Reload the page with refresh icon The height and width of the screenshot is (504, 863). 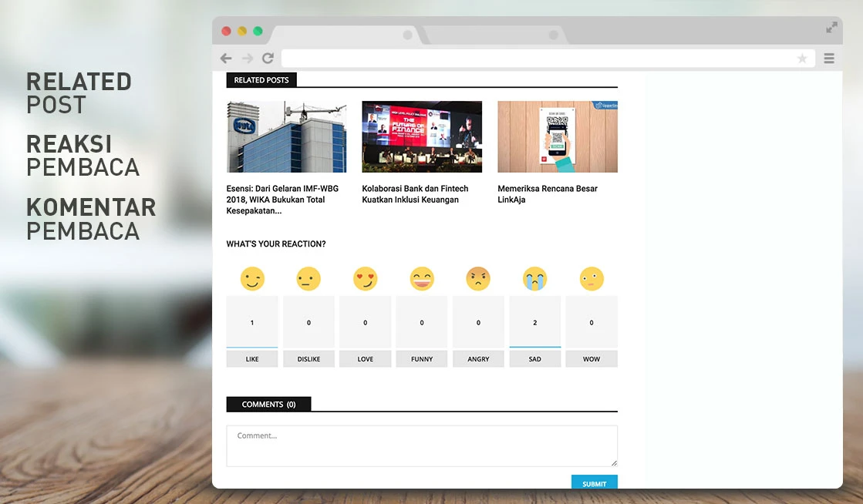click(x=268, y=58)
